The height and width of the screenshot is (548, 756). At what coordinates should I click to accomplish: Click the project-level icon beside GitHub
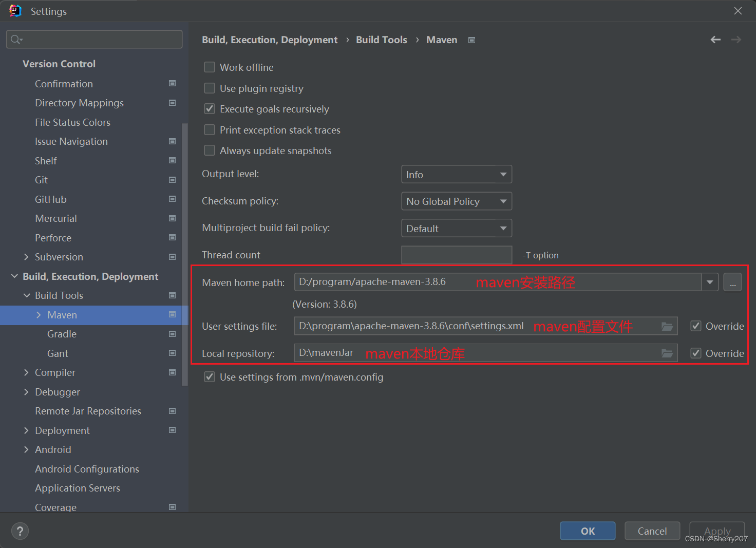pyautogui.click(x=173, y=199)
